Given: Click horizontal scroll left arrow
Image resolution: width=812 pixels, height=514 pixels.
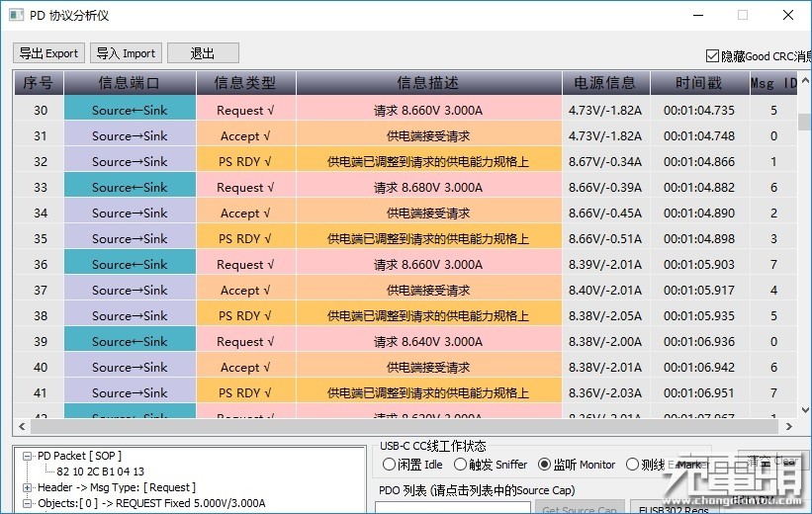Looking at the screenshot, I should point(22,427).
